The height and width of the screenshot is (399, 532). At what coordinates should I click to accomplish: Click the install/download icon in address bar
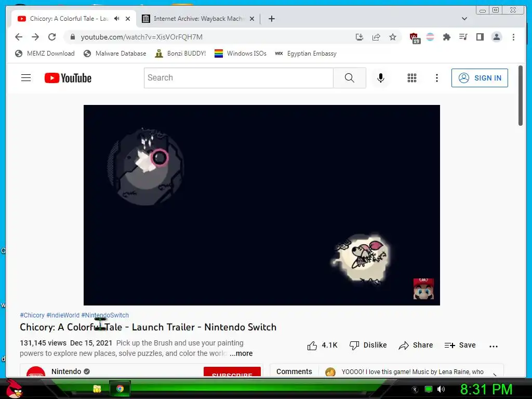(x=360, y=37)
